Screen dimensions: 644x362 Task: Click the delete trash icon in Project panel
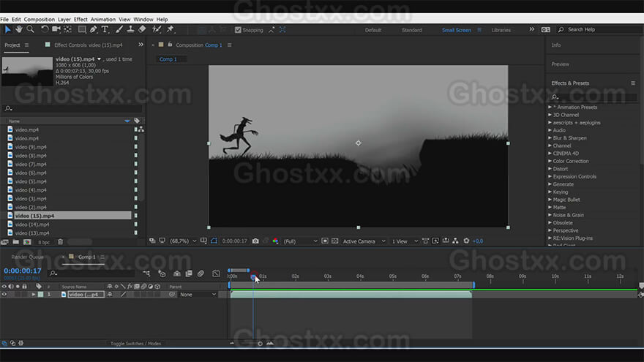[60, 242]
